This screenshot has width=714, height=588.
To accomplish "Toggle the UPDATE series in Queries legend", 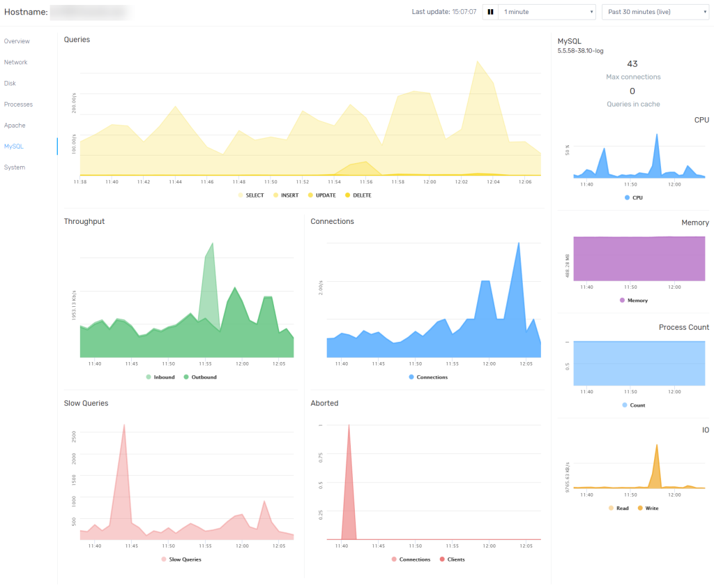I will [x=322, y=195].
